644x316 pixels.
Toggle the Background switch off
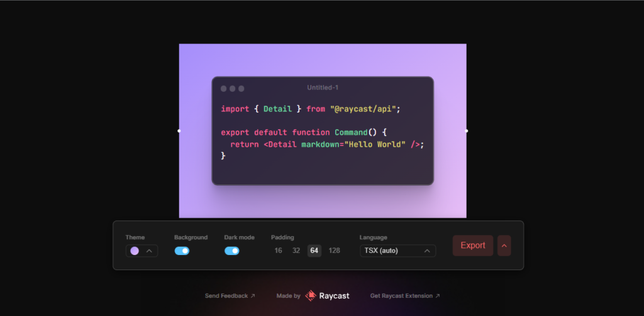182,251
